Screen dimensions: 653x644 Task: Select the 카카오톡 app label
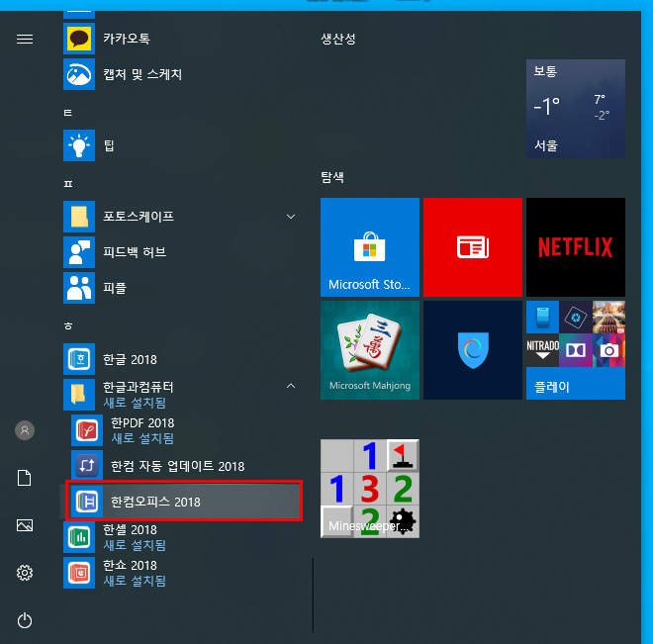point(127,39)
